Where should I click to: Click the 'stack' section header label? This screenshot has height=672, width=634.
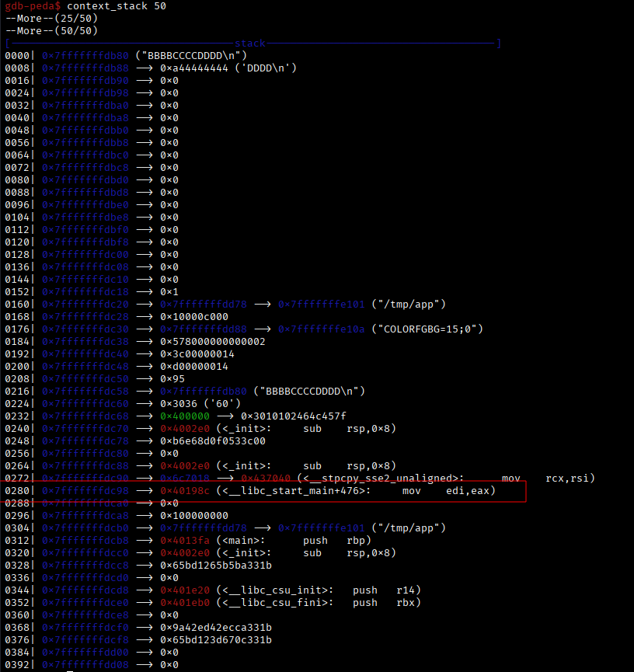(250, 44)
